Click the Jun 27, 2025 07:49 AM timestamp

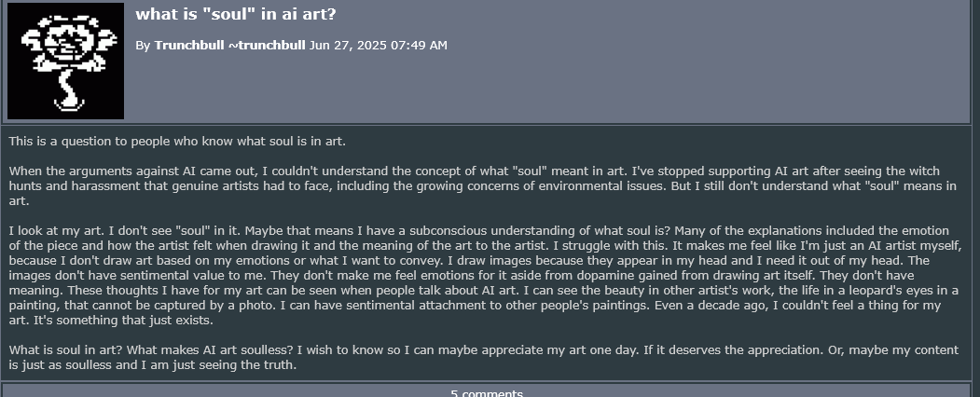pos(378,45)
